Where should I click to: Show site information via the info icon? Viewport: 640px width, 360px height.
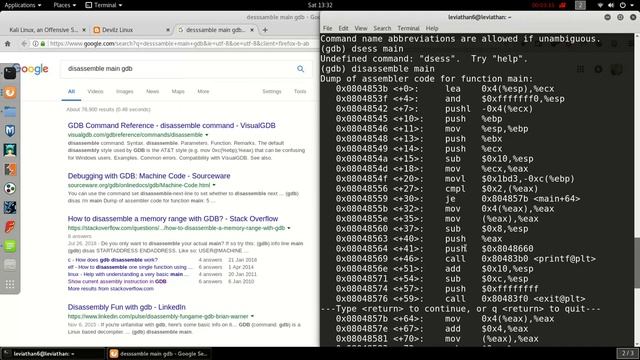[x=36, y=44]
